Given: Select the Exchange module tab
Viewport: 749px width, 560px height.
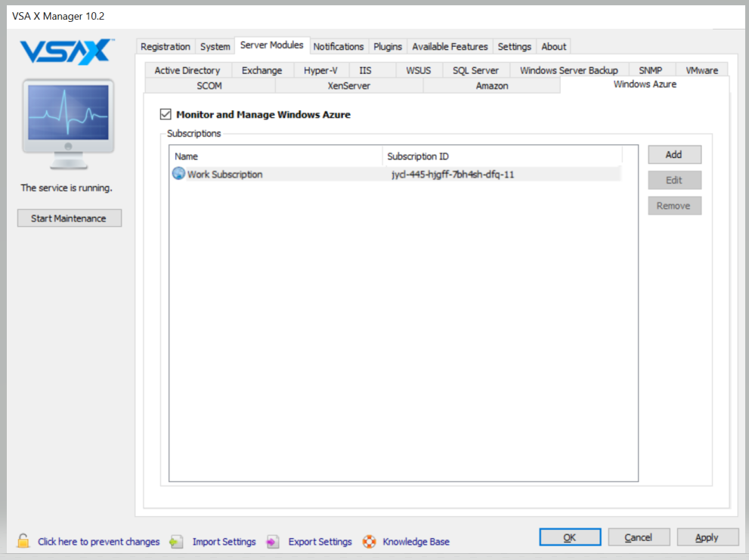Looking at the screenshot, I should 262,70.
